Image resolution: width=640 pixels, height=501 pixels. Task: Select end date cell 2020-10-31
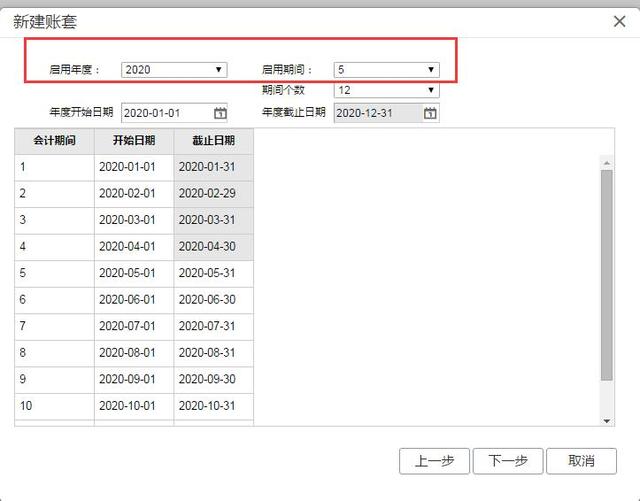tap(213, 406)
